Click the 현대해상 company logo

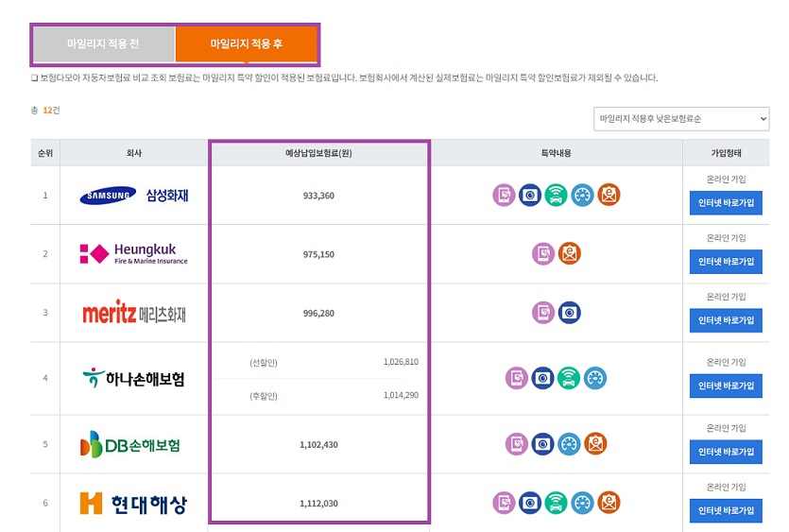point(133,504)
